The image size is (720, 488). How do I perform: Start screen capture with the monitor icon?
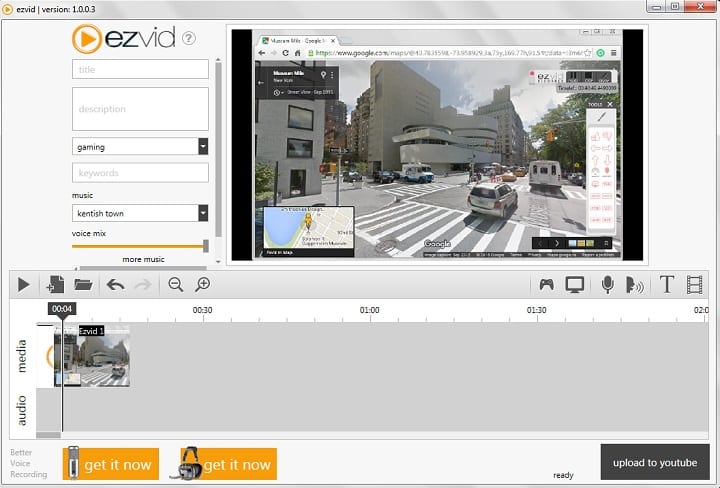pos(574,285)
